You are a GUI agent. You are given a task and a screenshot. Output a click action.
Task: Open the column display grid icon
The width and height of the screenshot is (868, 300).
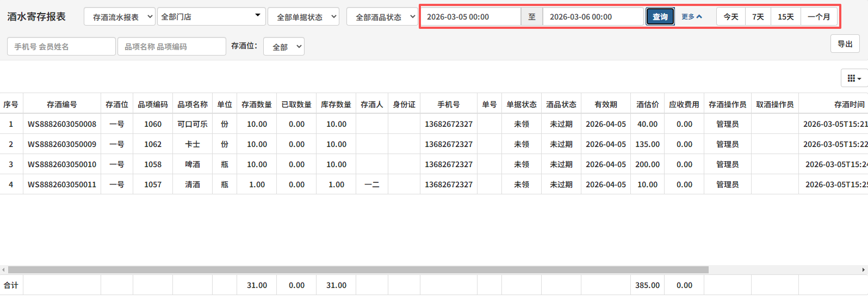(x=854, y=78)
